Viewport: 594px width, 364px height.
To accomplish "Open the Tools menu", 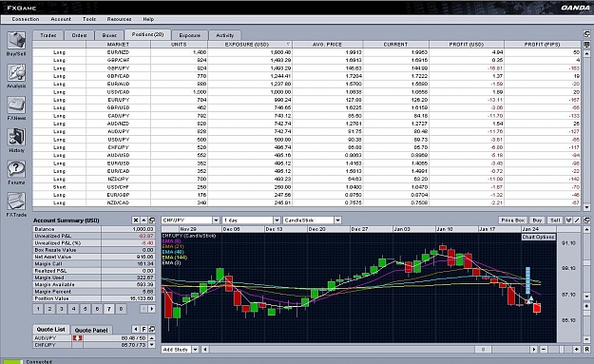I will [89, 19].
